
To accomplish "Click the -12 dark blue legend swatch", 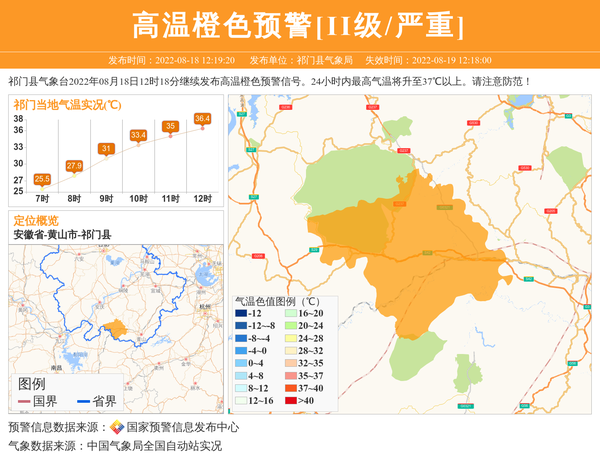I will [240, 313].
